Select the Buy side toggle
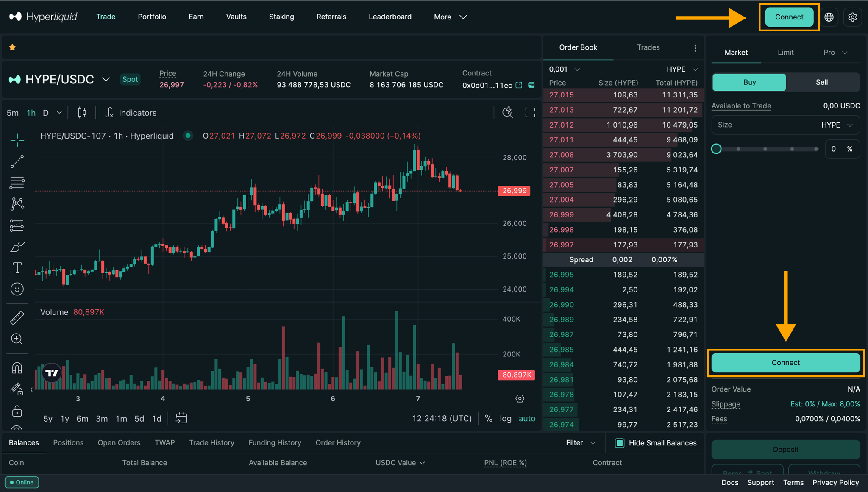868x492 pixels. 749,82
